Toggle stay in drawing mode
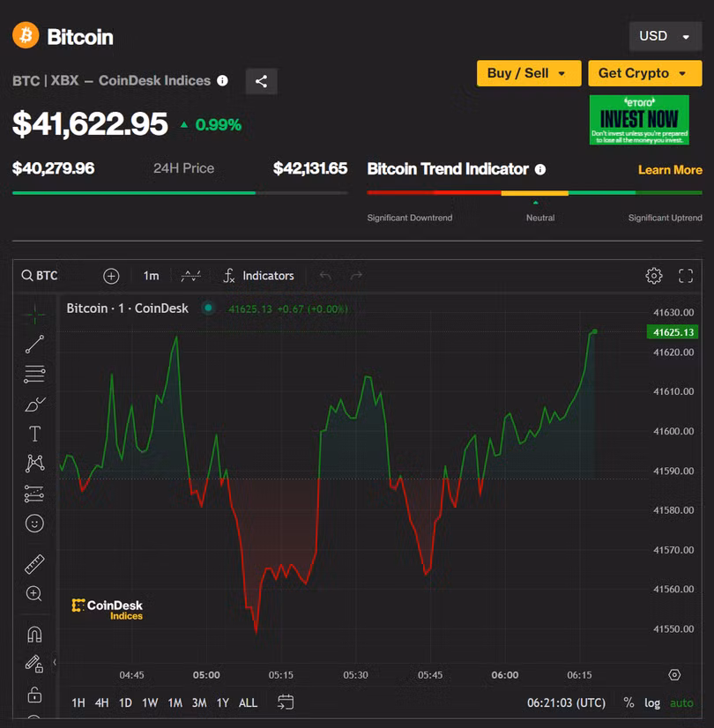Viewport: 714px width, 728px height. 33,664
